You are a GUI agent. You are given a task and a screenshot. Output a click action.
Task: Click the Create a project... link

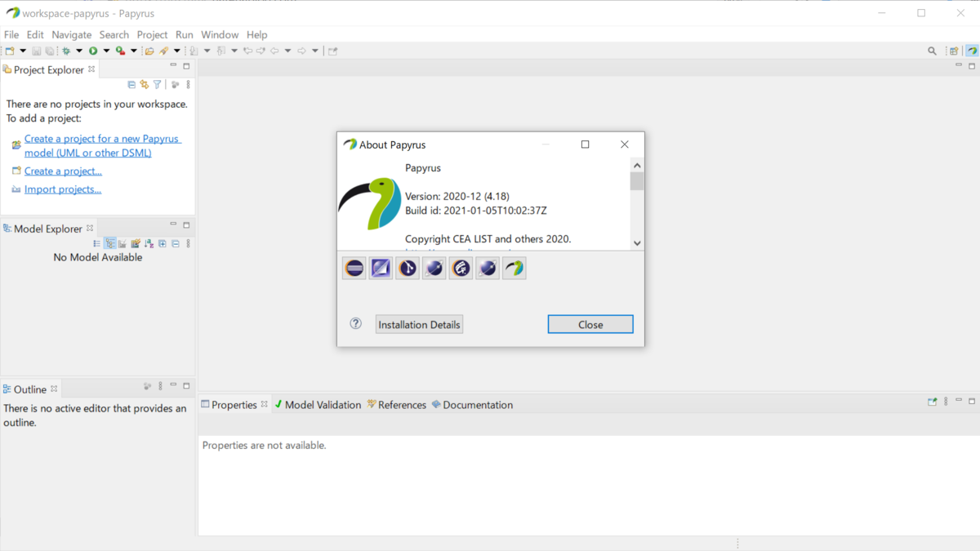(63, 171)
